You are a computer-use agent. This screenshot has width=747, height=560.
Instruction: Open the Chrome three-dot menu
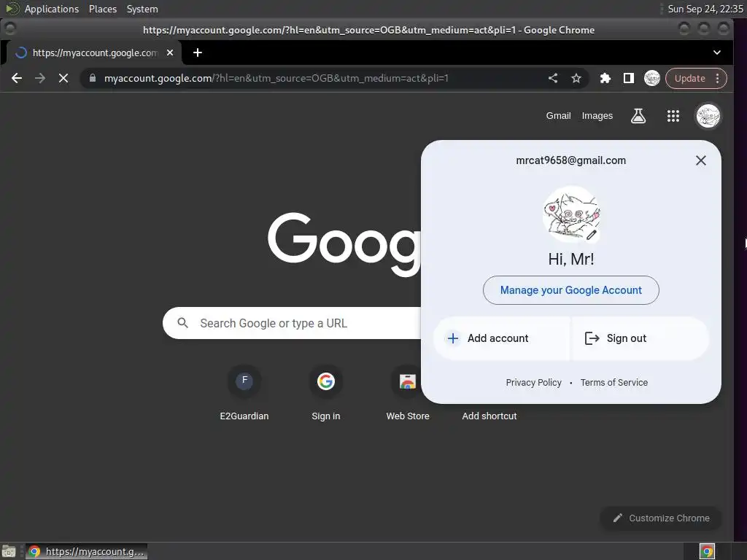(718, 78)
